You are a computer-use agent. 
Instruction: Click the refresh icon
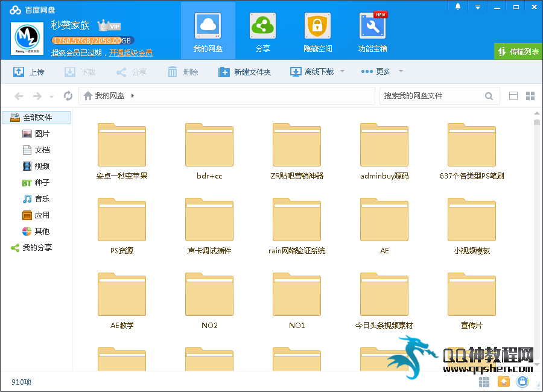point(68,95)
